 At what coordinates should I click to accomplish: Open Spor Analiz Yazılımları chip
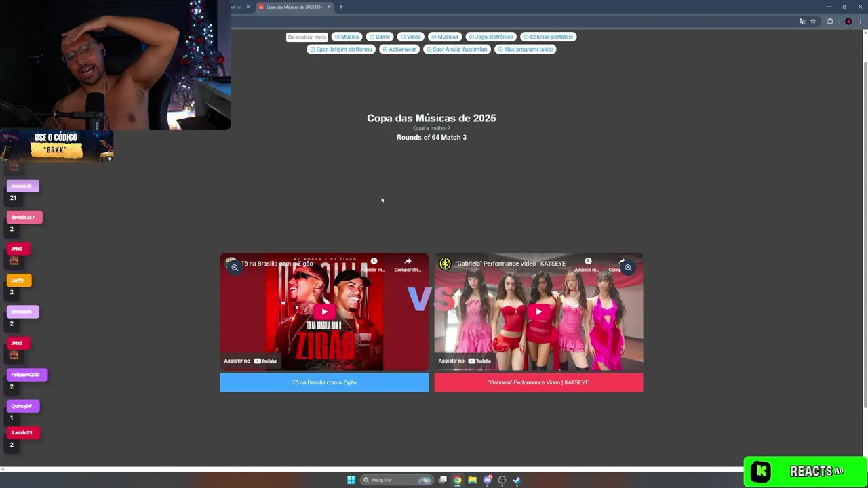[457, 49]
